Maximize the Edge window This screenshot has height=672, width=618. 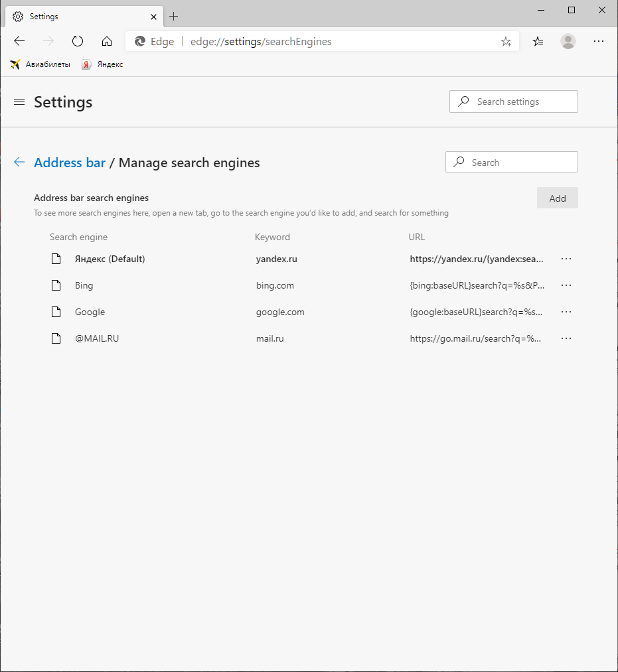pos(572,10)
